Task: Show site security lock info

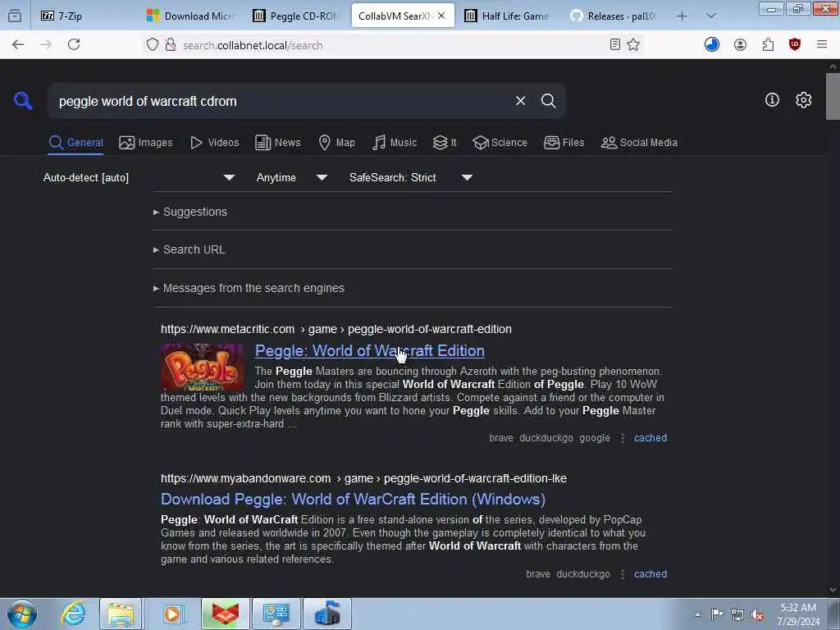Action: [171, 45]
